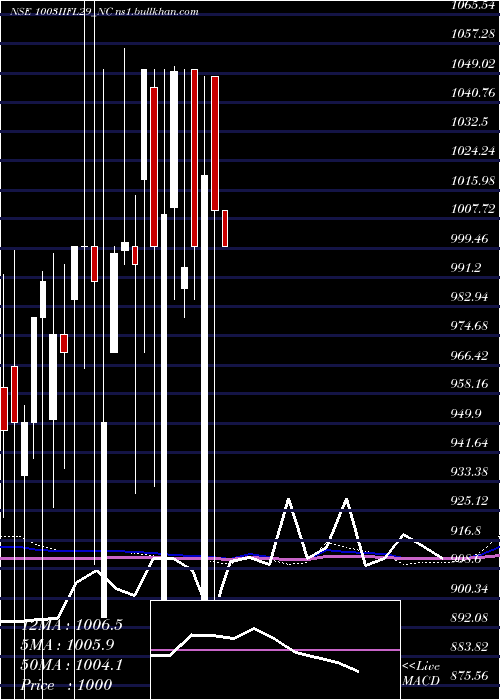Select the 966.42 price label
500x700 pixels.
tap(470, 355)
